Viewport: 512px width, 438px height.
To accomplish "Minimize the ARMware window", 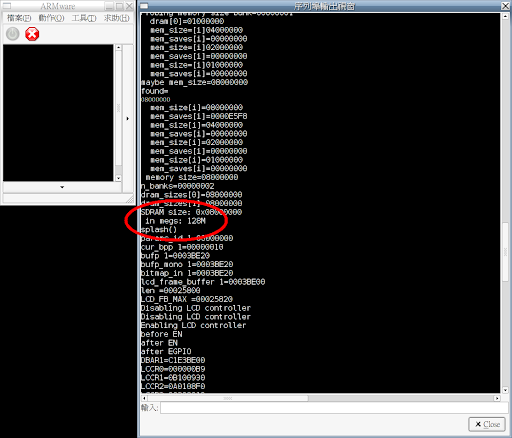I will [x=109, y=6].
